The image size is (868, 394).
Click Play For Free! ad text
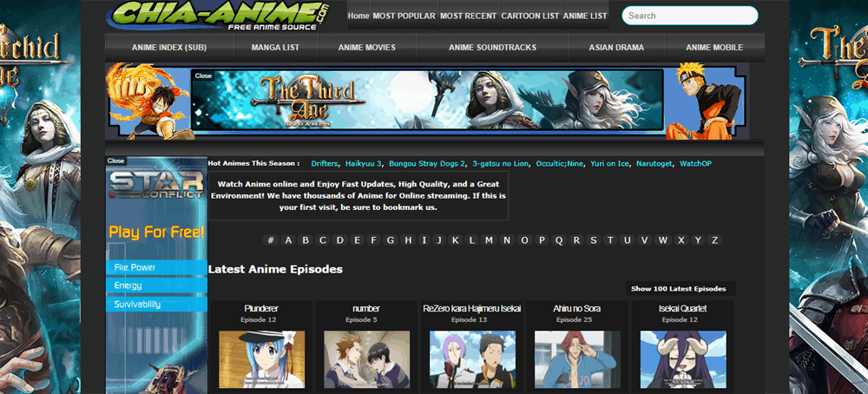pos(156,232)
